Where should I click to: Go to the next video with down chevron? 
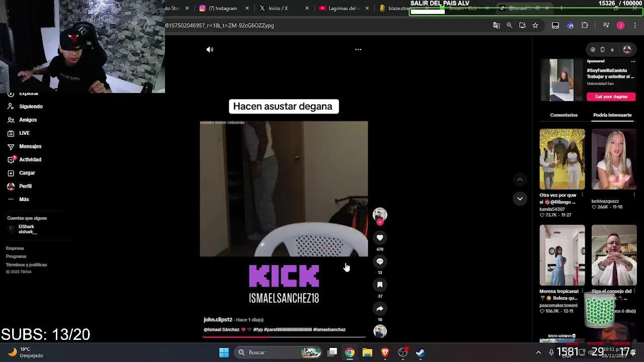tap(520, 199)
